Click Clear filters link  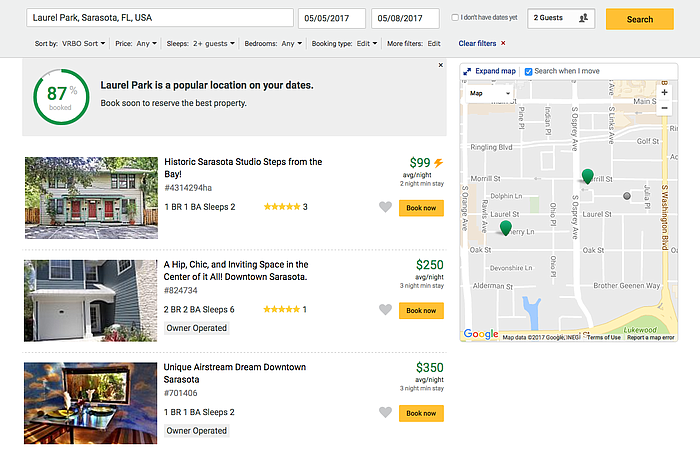coord(477,43)
